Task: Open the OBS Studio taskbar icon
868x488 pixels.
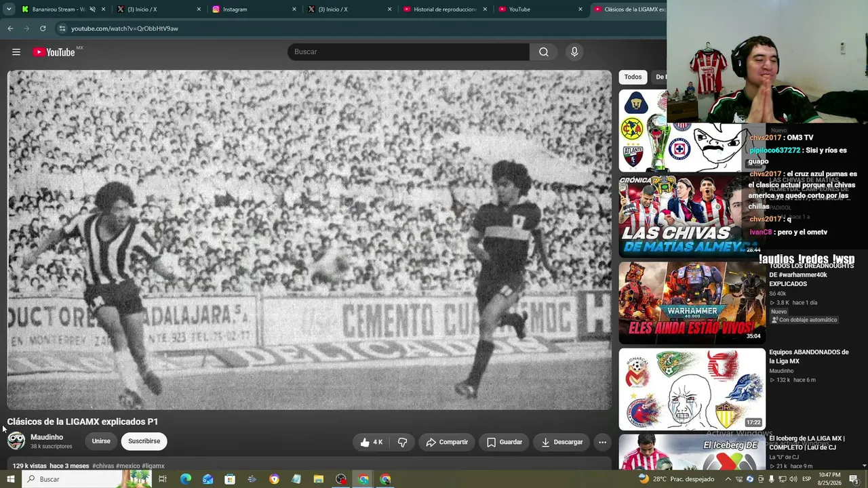Action: tap(341, 479)
